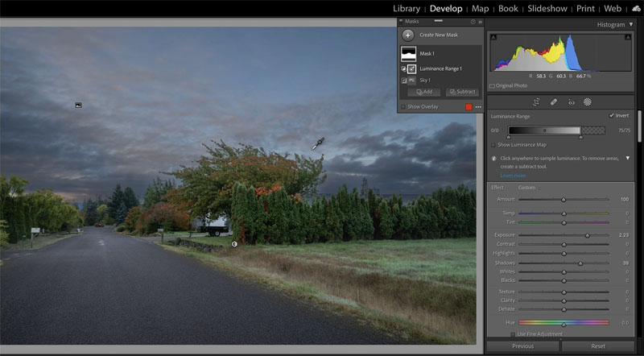Click the Dehaze slider handle
This screenshot has height=356, width=644.
(x=564, y=309)
